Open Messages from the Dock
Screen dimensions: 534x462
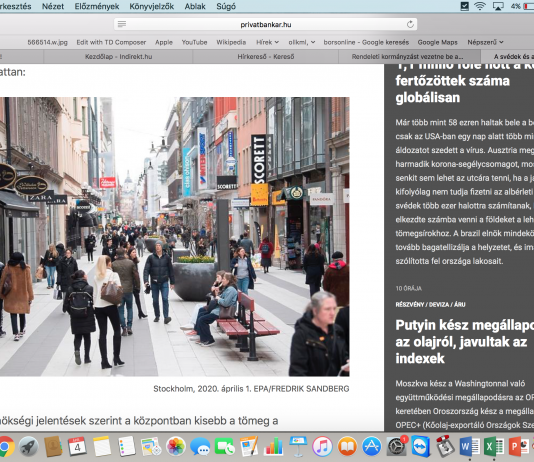click(x=200, y=446)
